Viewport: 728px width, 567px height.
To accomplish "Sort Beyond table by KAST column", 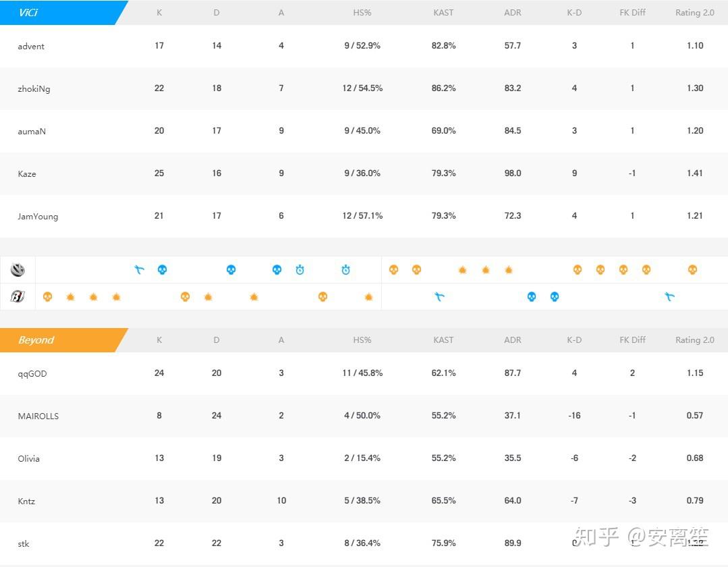I will pos(443,340).
